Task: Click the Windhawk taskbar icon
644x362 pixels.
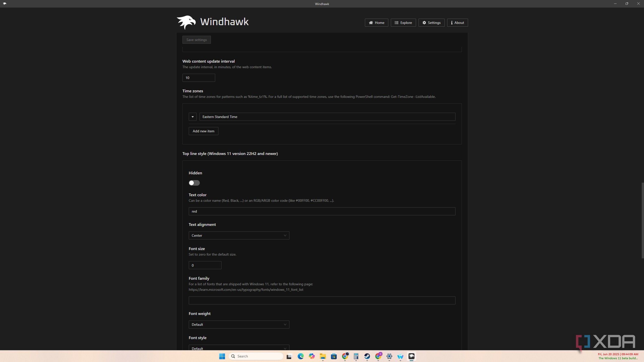Action: [x=411, y=356]
